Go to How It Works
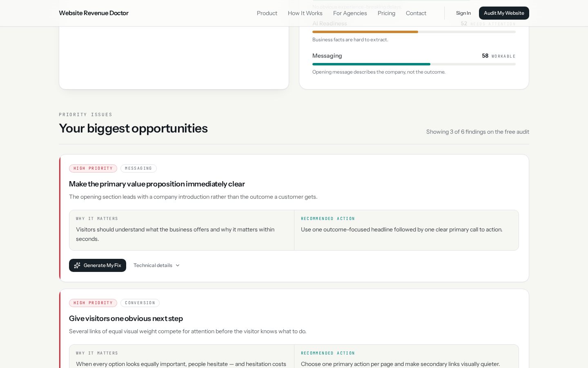Viewport: 588px width, 368px height. coord(305,13)
